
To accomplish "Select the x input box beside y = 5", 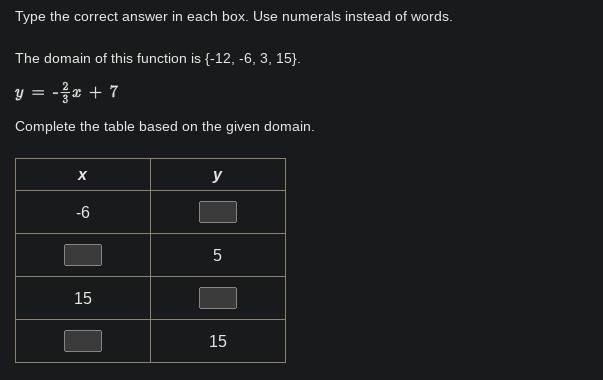I will pyautogui.click(x=83, y=255).
